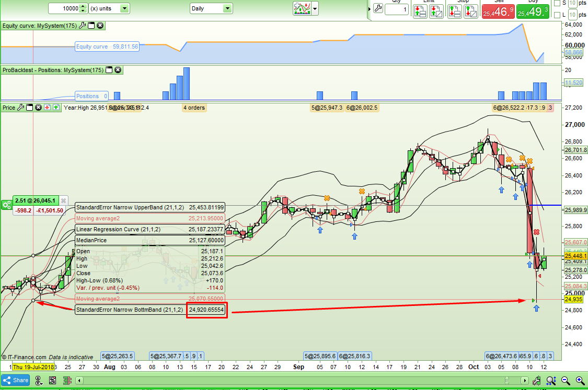Click the 6@26,473.6 trade marker
The width and height of the screenshot is (588, 390).
pyautogui.click(x=501, y=356)
